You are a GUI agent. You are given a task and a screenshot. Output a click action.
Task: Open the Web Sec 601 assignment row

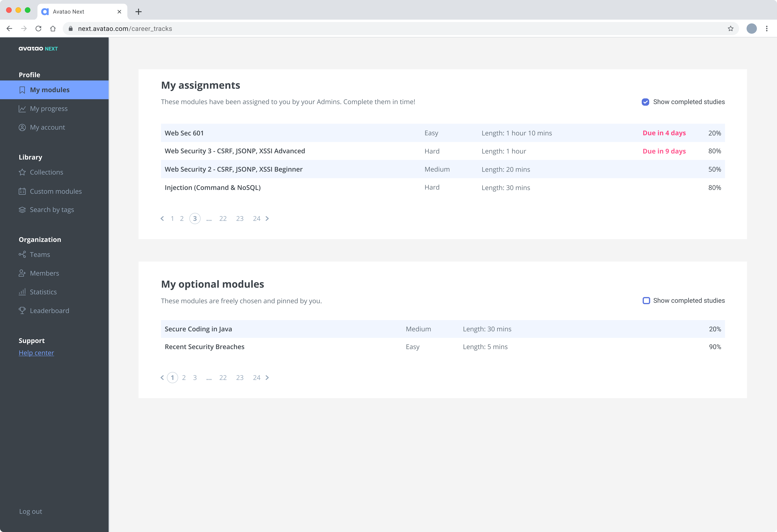point(184,133)
